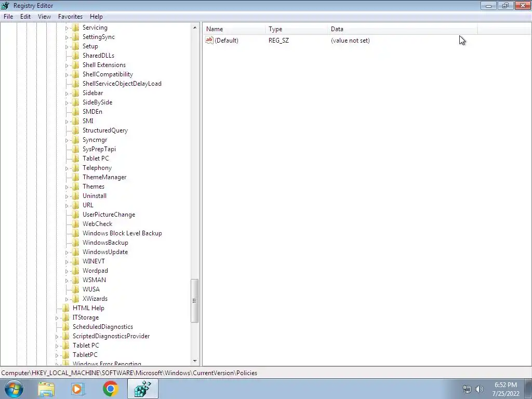Sort by the Data column header
This screenshot has height=399, width=532.
coord(403,29)
